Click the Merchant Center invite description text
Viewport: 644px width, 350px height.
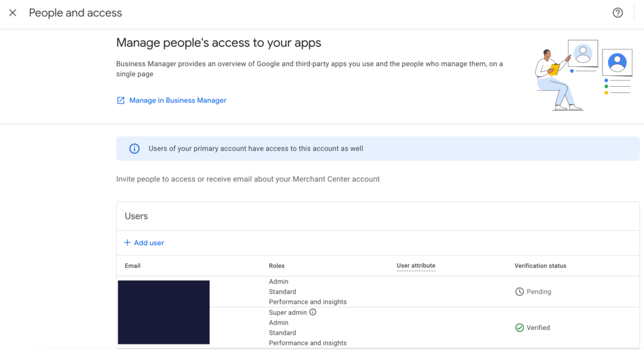pos(248,179)
